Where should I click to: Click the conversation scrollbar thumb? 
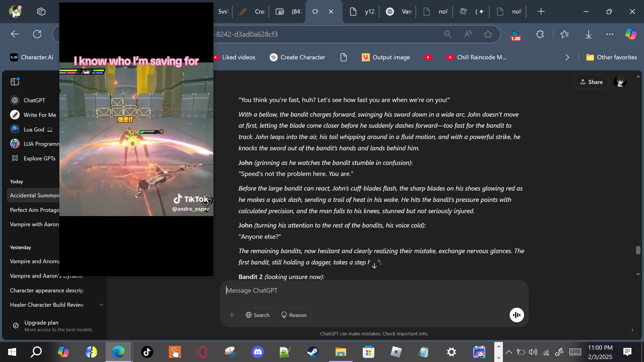coord(638,250)
